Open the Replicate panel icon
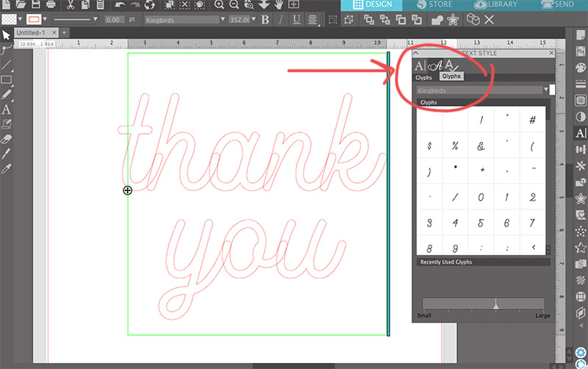588x369 pixels. coord(581,165)
